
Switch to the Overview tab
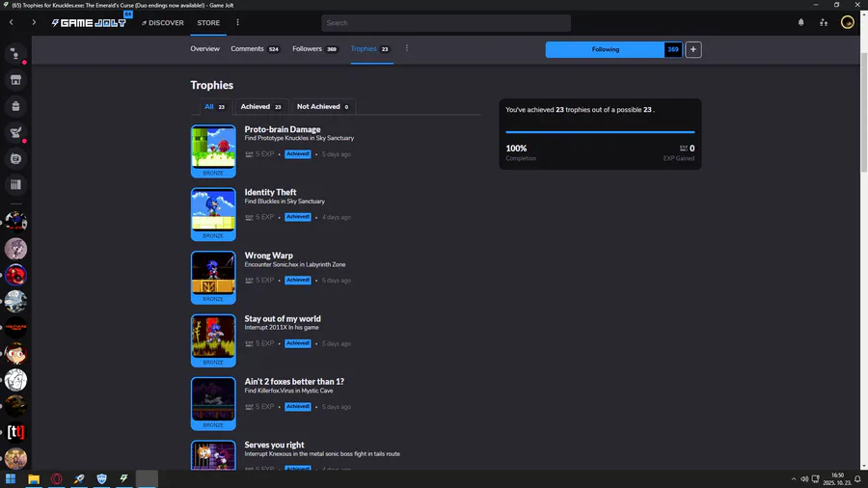point(204,48)
